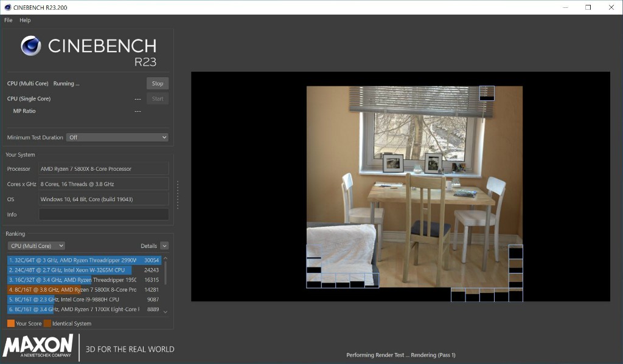The image size is (623, 364).
Task: Click the disabled Single Core Start button
Action: point(158,99)
